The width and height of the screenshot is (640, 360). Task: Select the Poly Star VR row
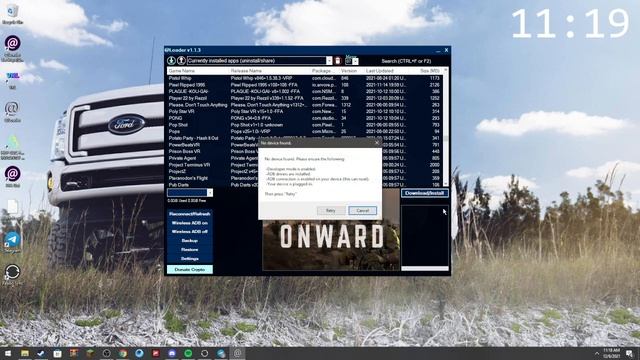tap(305, 111)
